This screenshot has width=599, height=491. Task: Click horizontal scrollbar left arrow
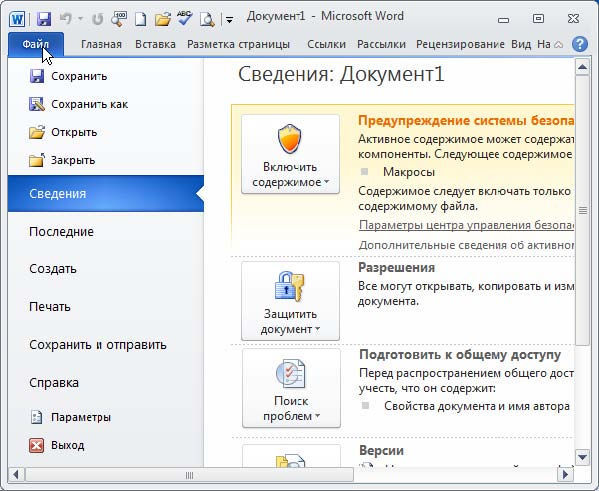pyautogui.click(x=16, y=475)
